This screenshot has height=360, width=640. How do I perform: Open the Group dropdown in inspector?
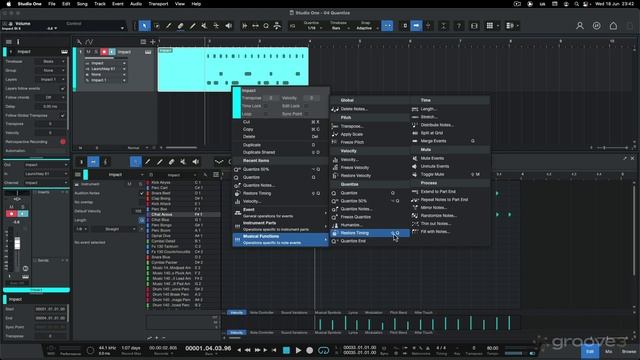51,70
